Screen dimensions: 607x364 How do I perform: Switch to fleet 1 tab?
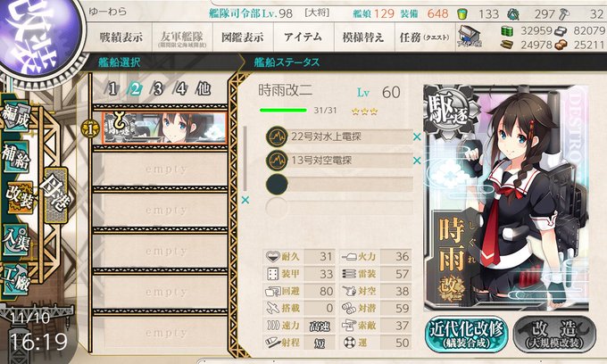112,89
